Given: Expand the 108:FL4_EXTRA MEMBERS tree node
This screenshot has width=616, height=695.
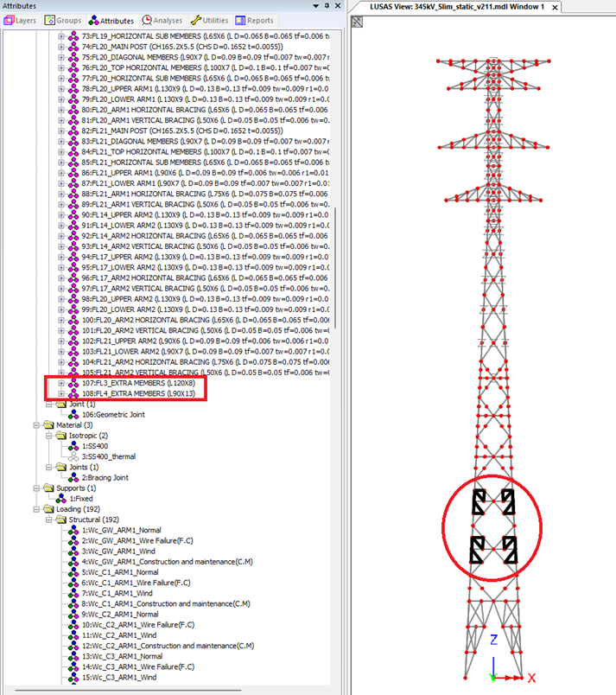Looking at the screenshot, I should point(61,393).
